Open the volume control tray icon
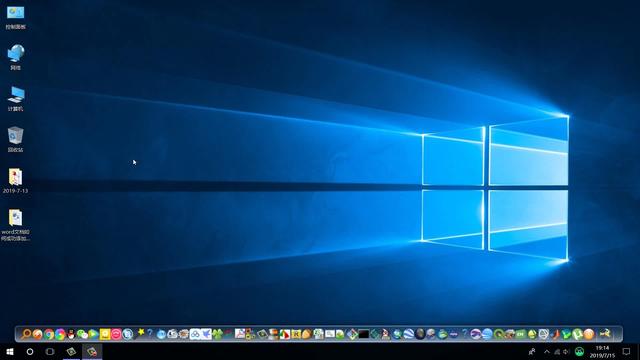The height and width of the screenshot is (360, 640). click(x=566, y=351)
